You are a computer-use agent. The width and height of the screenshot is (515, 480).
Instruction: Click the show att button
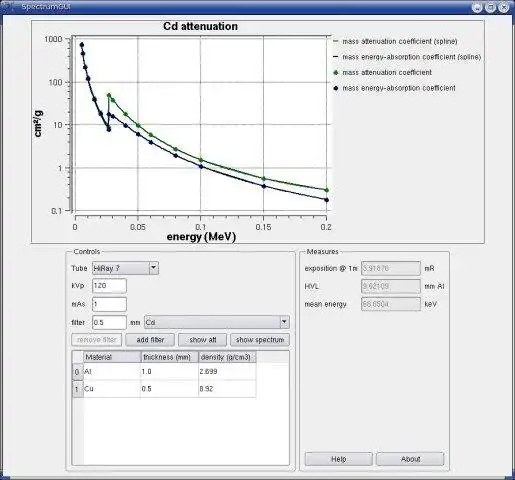[203, 340]
